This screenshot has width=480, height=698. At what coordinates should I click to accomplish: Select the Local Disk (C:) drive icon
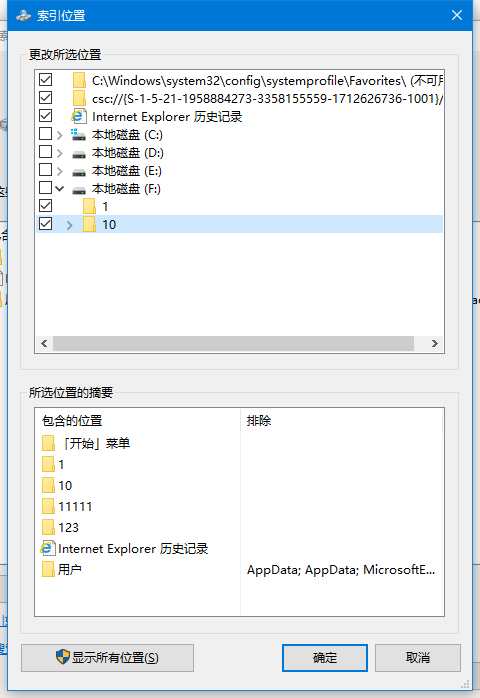click(x=78, y=134)
